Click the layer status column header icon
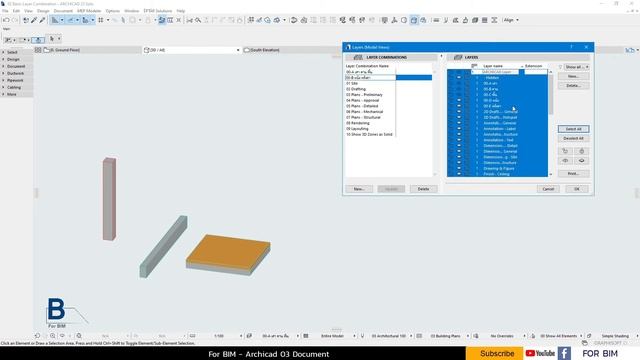 [x=474, y=66]
